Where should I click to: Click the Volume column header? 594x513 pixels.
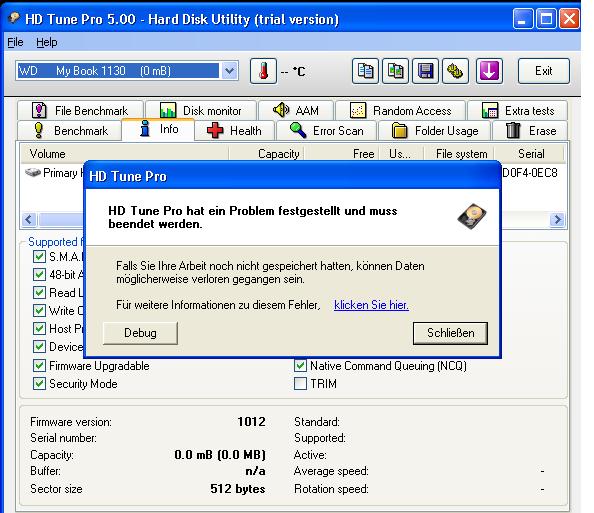[124, 154]
